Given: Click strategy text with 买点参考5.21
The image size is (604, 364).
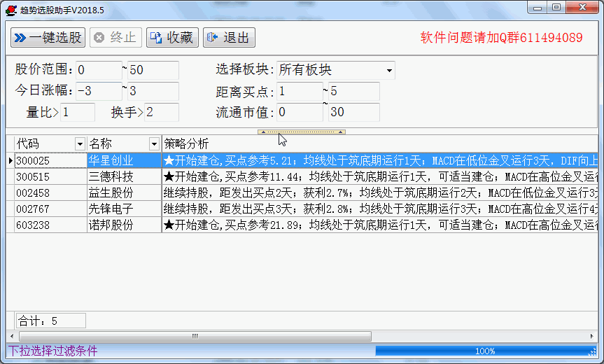Looking at the screenshot, I should (380, 160).
